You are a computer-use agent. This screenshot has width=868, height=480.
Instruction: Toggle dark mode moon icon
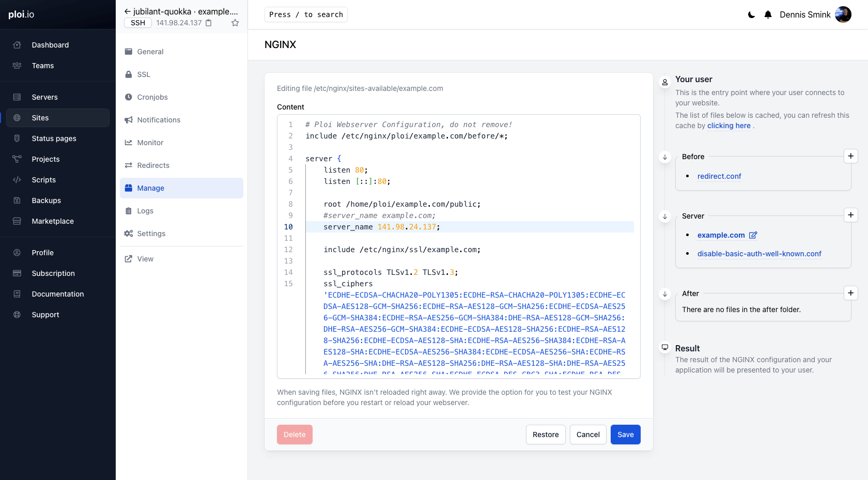click(752, 14)
